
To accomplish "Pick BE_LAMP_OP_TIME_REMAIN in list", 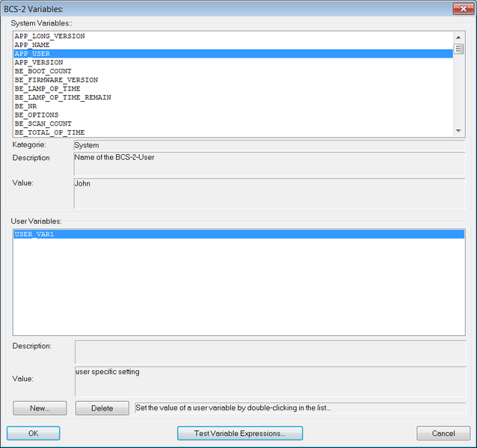I will coord(233,97).
